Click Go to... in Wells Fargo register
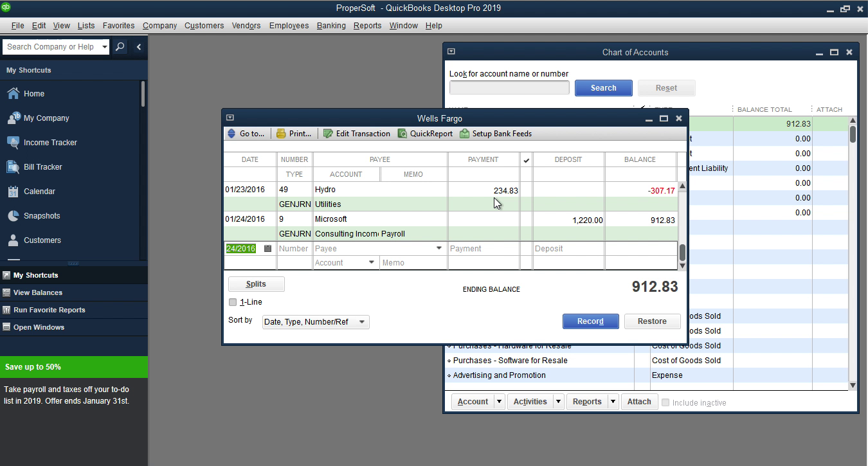 246,134
